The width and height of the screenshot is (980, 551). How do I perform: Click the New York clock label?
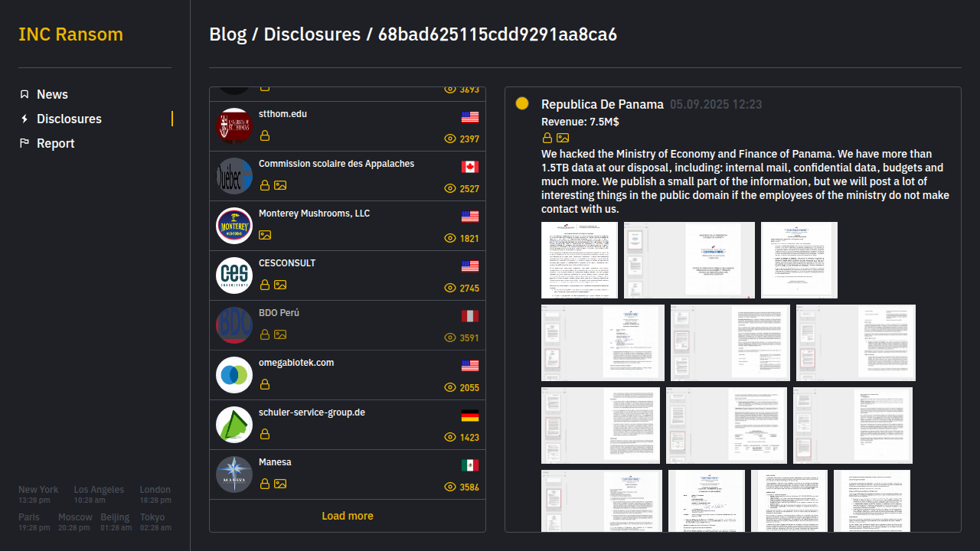pos(38,490)
